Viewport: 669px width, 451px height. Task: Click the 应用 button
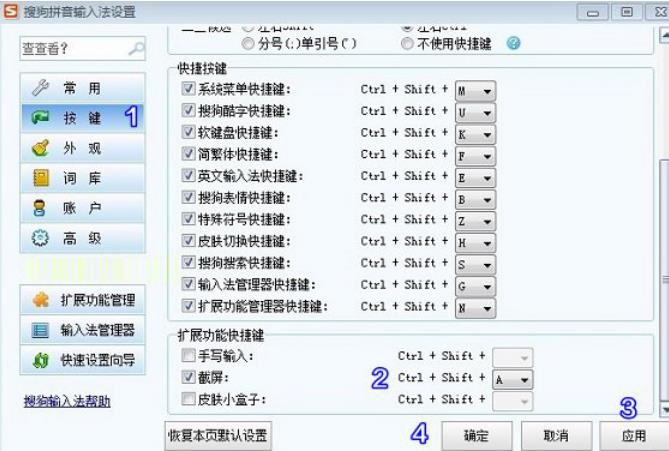pos(634,436)
